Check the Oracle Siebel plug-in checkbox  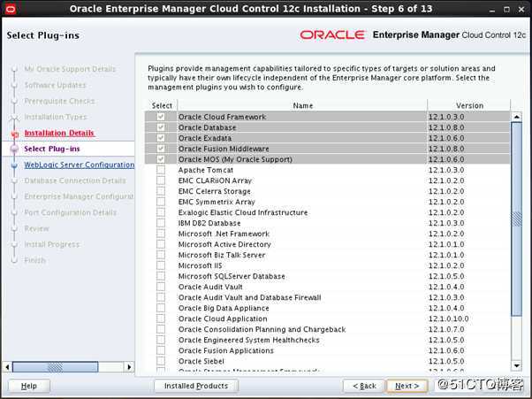[161, 361]
